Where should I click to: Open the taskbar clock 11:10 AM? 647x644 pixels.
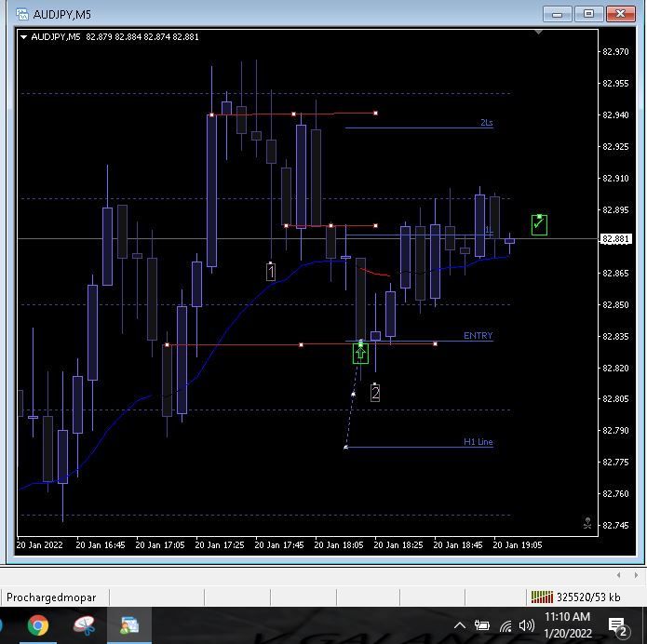coord(567,625)
